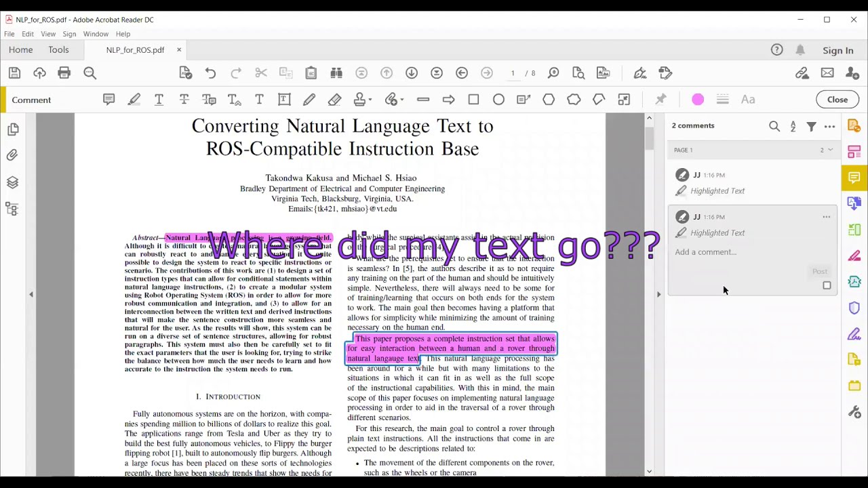Open text properties Aa
Viewport: 868px width, 488px height.
pos(748,100)
